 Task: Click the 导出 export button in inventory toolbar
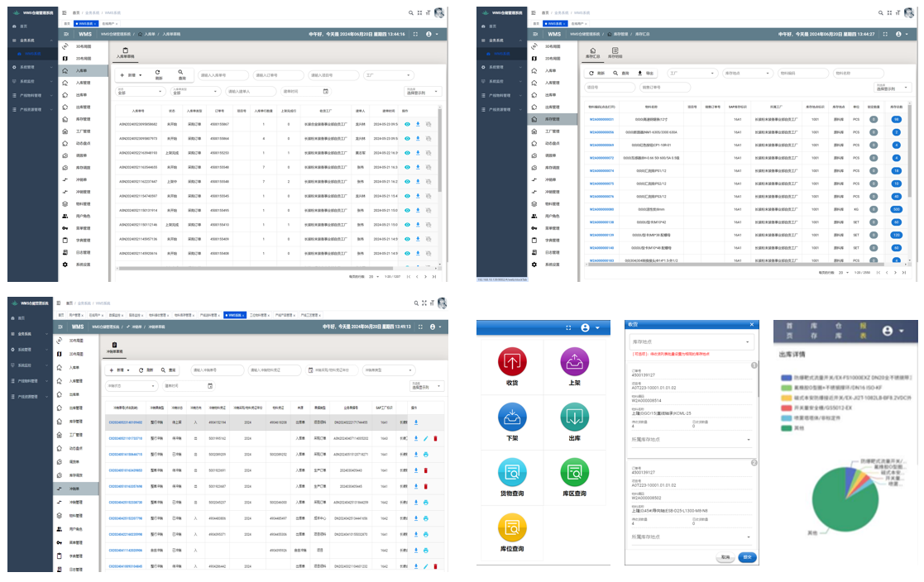point(646,73)
